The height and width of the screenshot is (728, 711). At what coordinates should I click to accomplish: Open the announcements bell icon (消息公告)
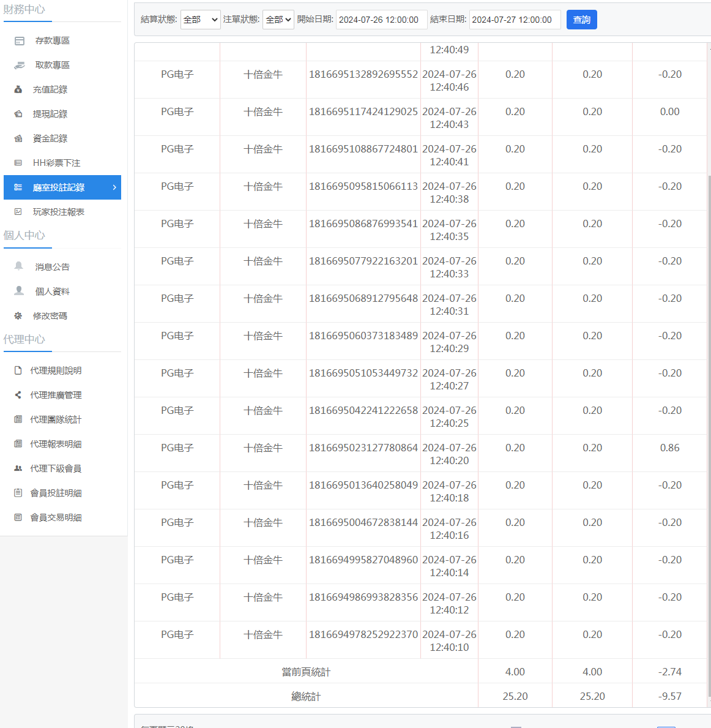(19, 266)
